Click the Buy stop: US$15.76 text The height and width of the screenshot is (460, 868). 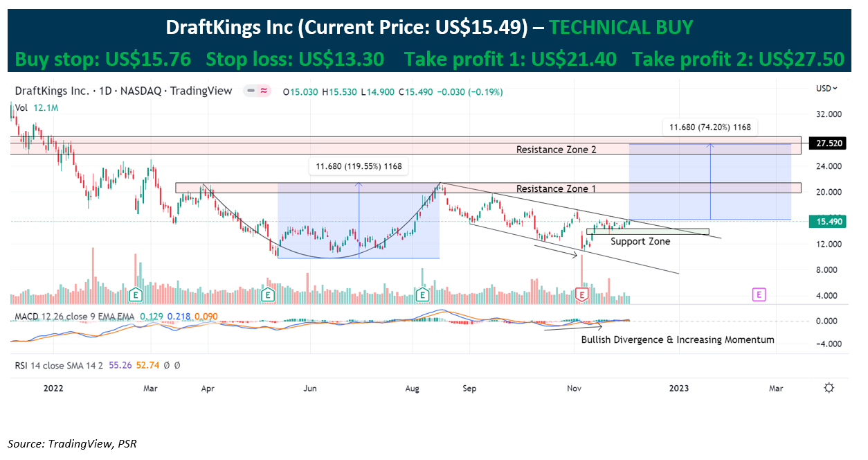pos(102,60)
